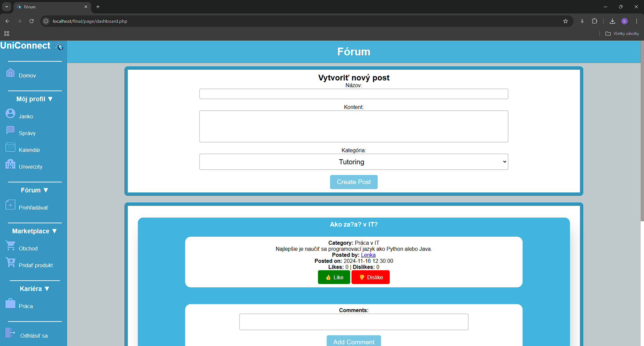View site information icon in address bar
The height and width of the screenshot is (346, 644).
[46, 21]
